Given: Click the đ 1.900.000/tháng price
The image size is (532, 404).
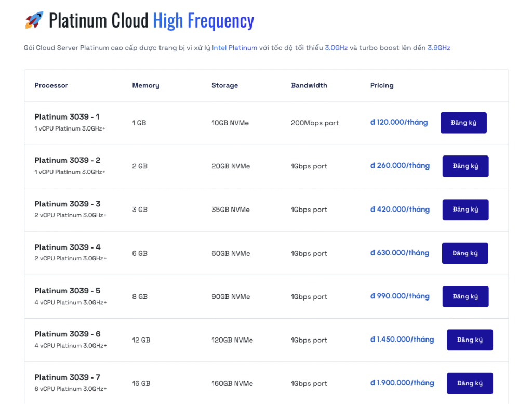Looking at the screenshot, I should (x=402, y=383).
